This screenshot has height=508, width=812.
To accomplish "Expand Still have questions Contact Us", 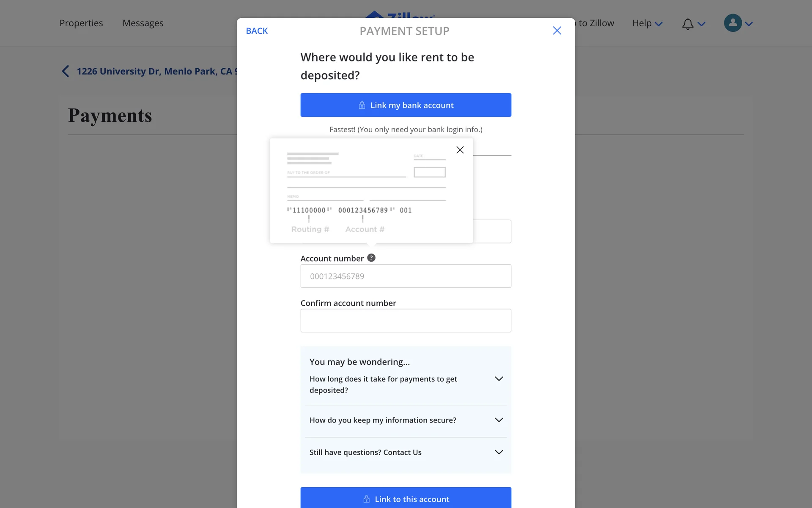I will (x=499, y=452).
